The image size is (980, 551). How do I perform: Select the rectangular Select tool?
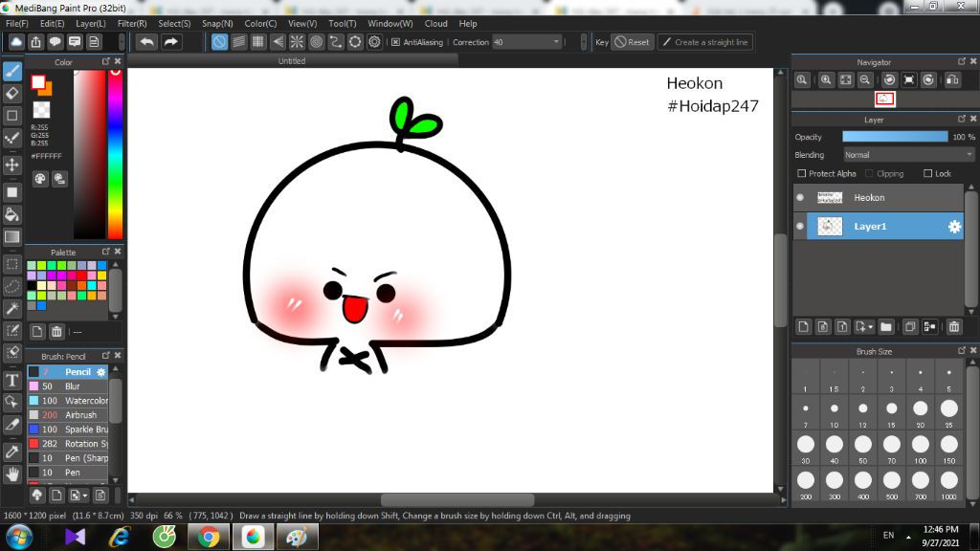tap(12, 264)
